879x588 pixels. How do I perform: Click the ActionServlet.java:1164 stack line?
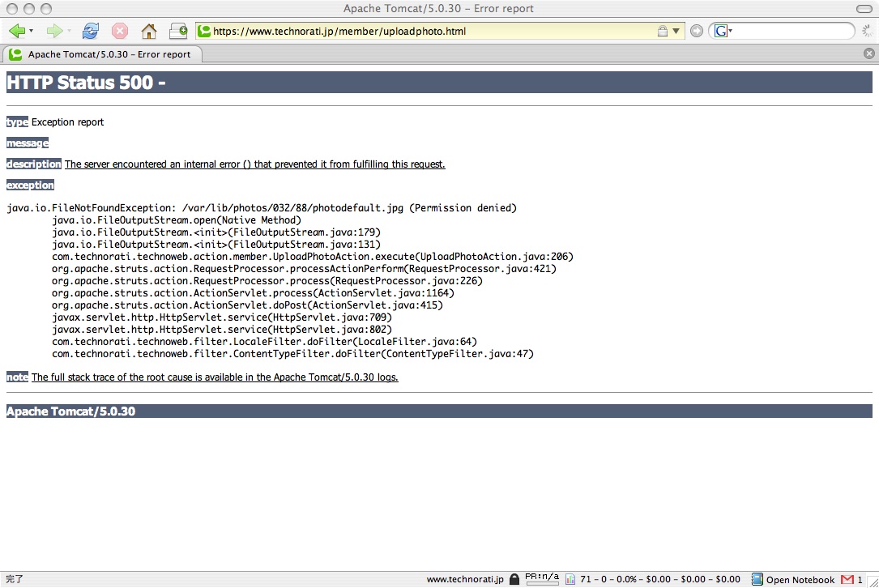[253, 293]
